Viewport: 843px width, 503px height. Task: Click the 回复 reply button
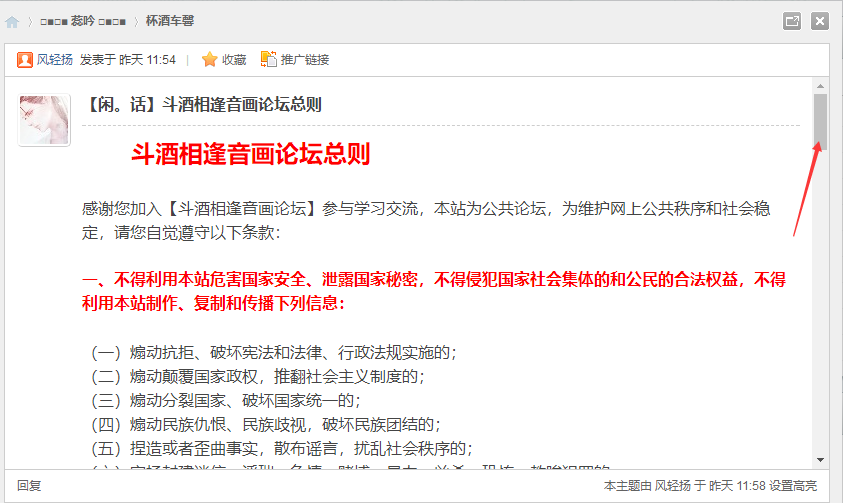[x=29, y=486]
